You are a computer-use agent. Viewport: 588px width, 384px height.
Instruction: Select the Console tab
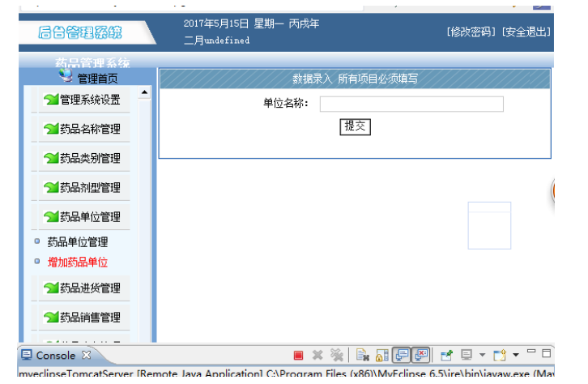[56, 355]
